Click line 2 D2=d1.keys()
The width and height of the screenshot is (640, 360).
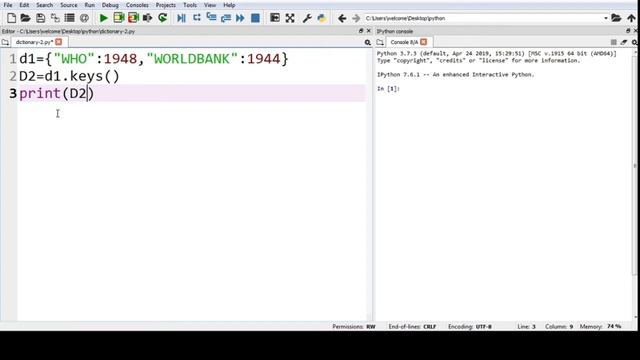(69, 76)
